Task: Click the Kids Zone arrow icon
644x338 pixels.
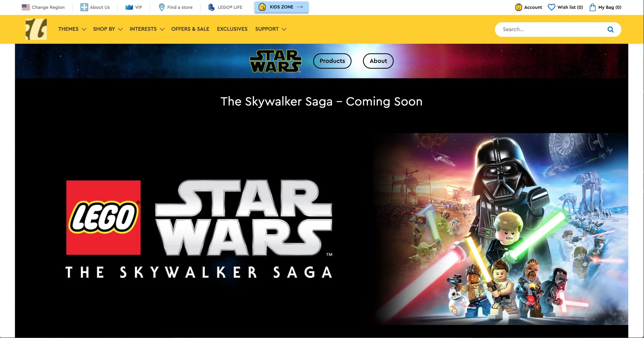Action: [x=300, y=7]
